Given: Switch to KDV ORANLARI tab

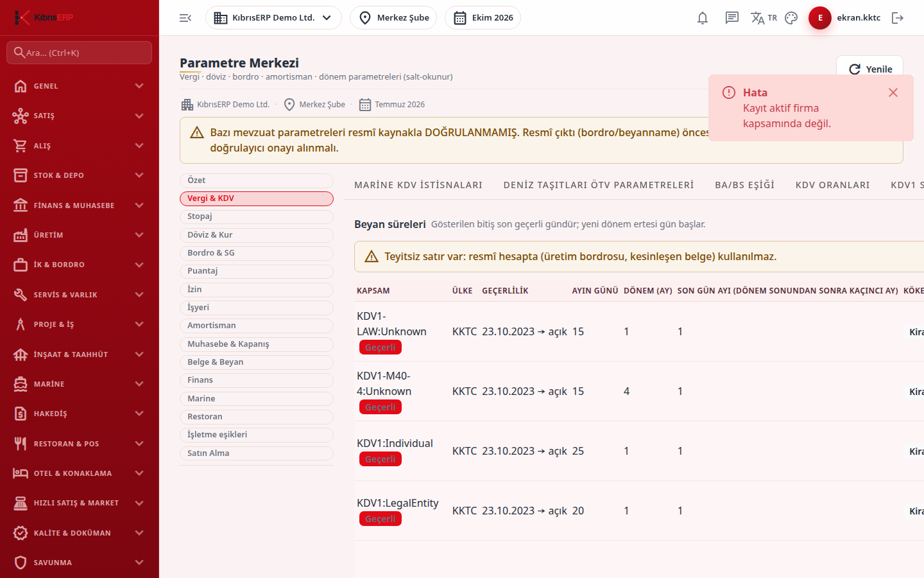Looking at the screenshot, I should [x=833, y=185].
